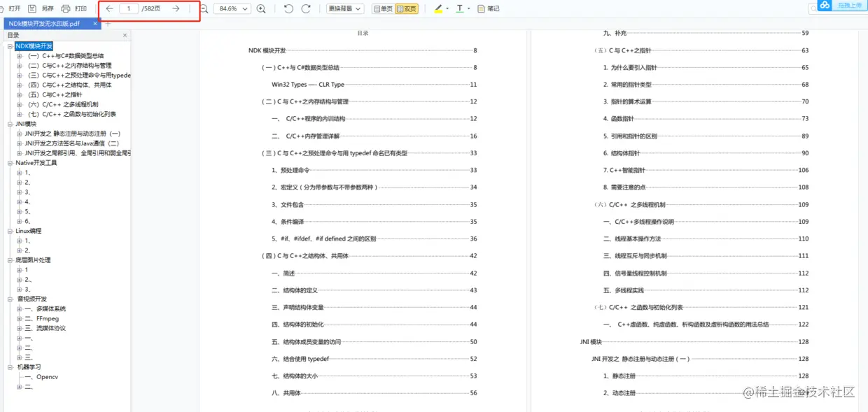The height and width of the screenshot is (412, 868).
Task: Zoom in with the plus magnifier
Action: tap(261, 9)
